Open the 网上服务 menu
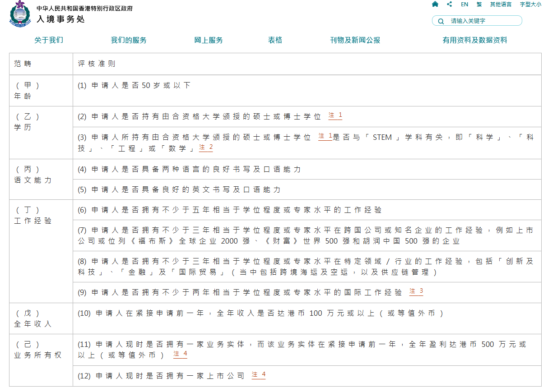Viewport: 548px width, 392px height. pyautogui.click(x=209, y=40)
